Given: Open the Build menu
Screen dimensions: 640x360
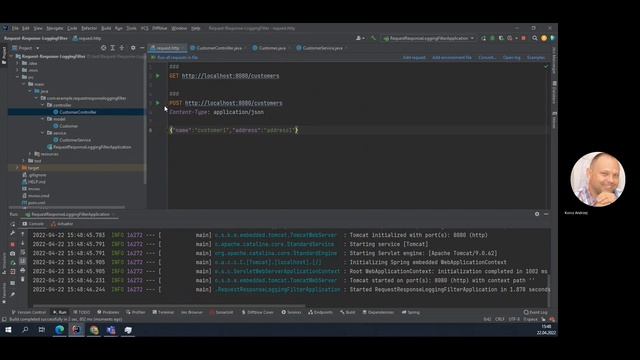Looking at the screenshot, I should (x=106, y=28).
